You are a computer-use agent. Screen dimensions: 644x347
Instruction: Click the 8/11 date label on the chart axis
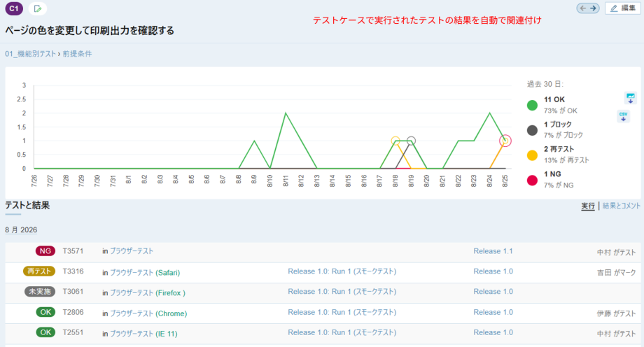pos(286,180)
